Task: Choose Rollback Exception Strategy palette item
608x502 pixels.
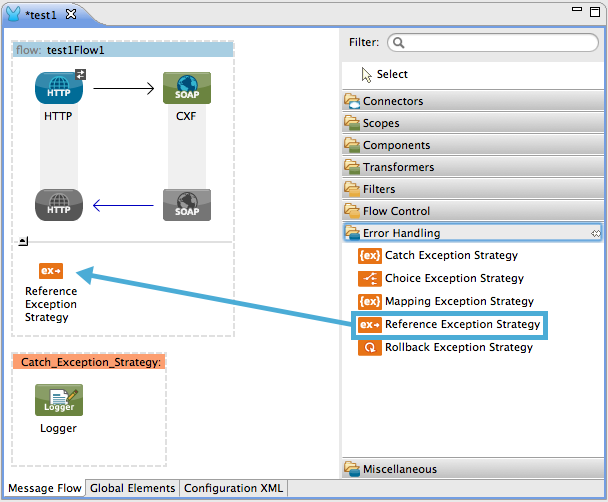Action: point(458,347)
